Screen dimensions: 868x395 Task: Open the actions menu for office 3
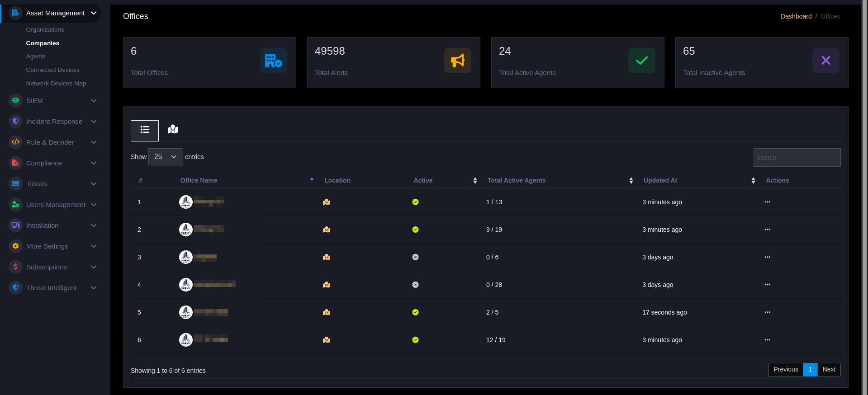[767, 257]
